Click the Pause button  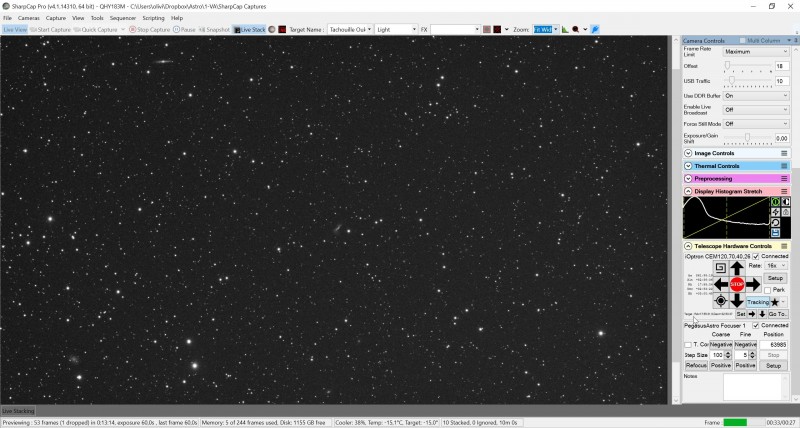(x=184, y=30)
